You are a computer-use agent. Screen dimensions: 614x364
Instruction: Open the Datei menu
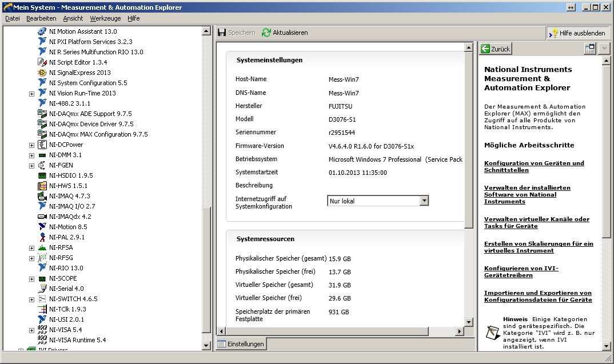(13, 18)
